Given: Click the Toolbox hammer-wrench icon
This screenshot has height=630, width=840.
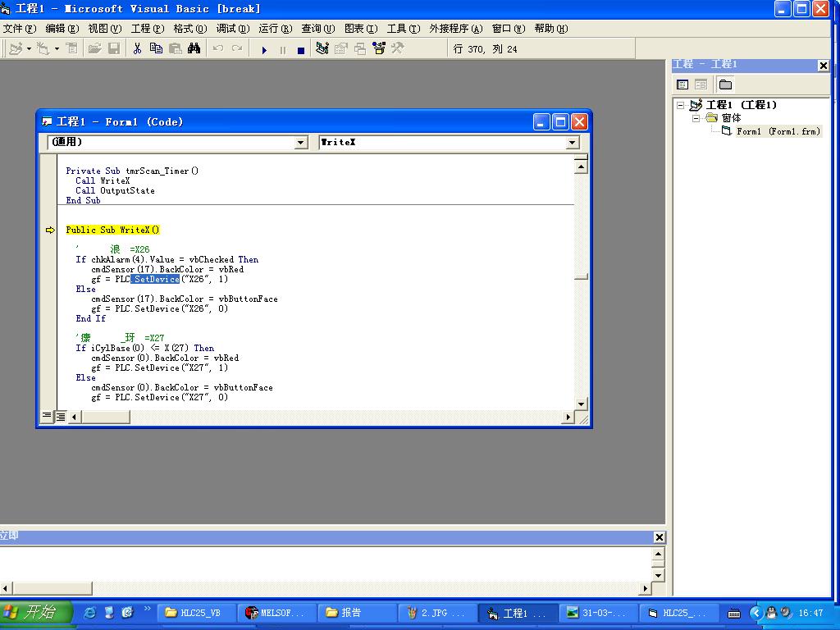Looking at the screenshot, I should (x=398, y=48).
